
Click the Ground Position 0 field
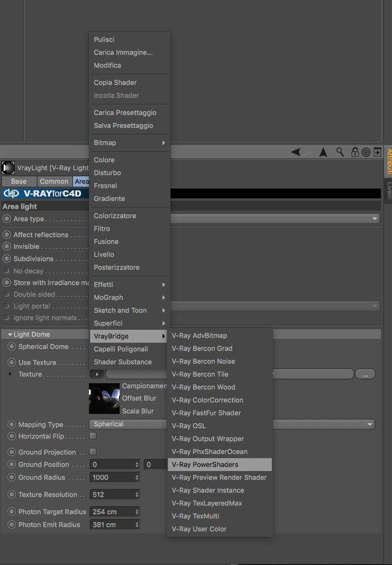pos(115,464)
